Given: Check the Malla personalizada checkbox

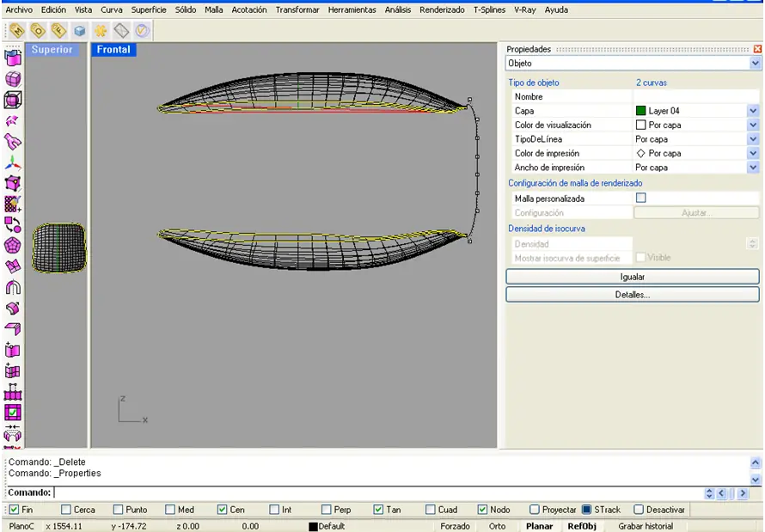Looking at the screenshot, I should 640,198.
